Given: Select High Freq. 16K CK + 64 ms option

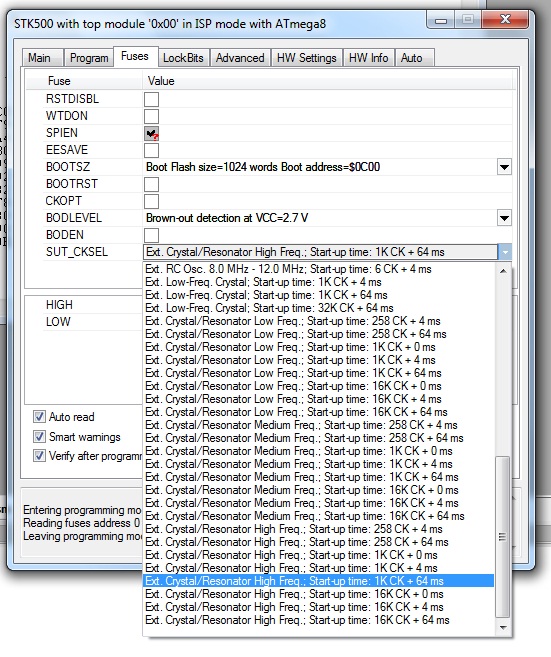Looking at the screenshot, I should coord(318,620).
